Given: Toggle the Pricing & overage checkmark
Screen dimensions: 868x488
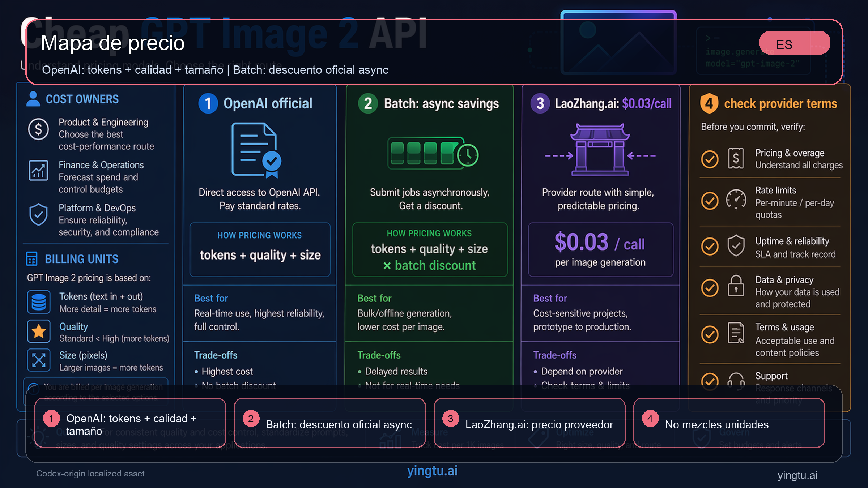Looking at the screenshot, I should (710, 159).
